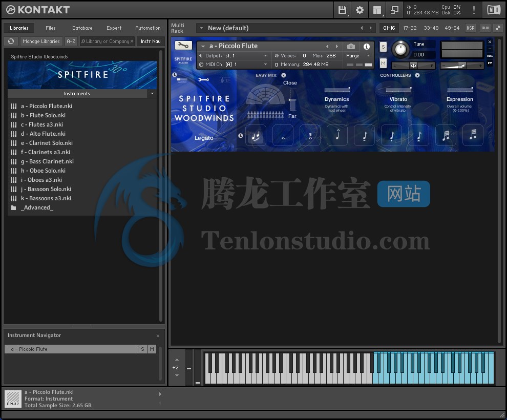Image resolution: width=507 pixels, height=420 pixels.
Task: Open the Multi Rack preset dropdown
Action: (x=201, y=28)
